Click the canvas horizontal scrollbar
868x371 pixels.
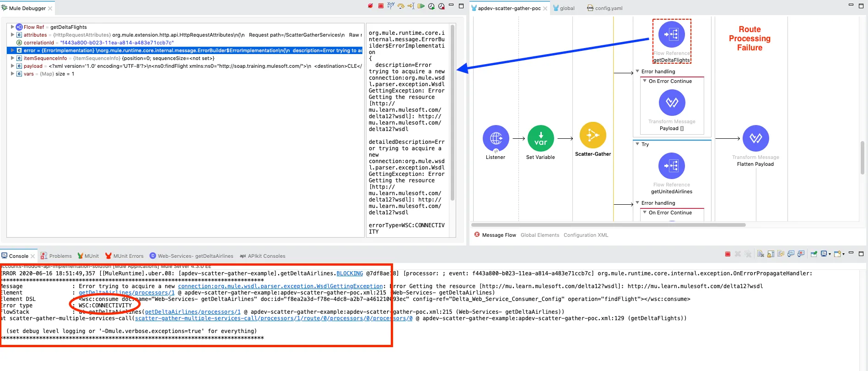pos(609,225)
